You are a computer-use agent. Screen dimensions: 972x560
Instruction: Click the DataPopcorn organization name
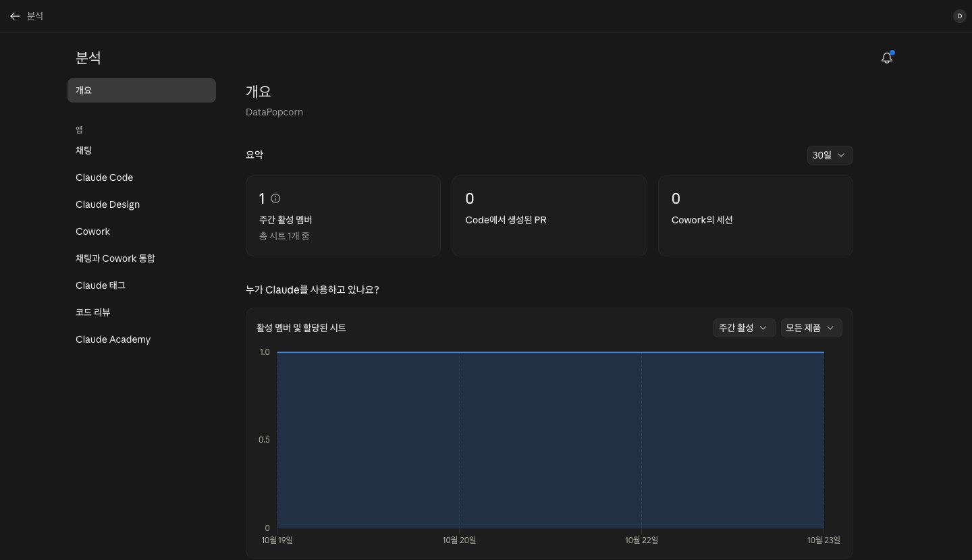tap(274, 112)
